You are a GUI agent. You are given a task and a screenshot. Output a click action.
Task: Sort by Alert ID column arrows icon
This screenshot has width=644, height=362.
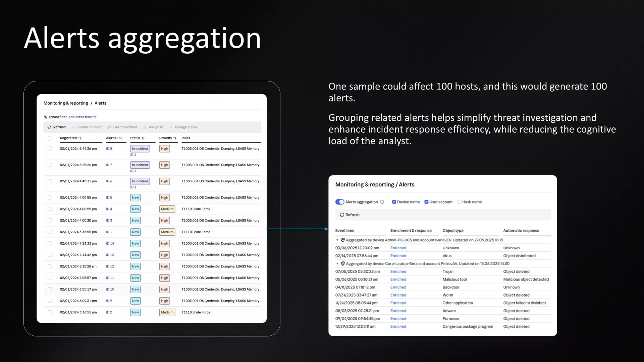(120, 138)
